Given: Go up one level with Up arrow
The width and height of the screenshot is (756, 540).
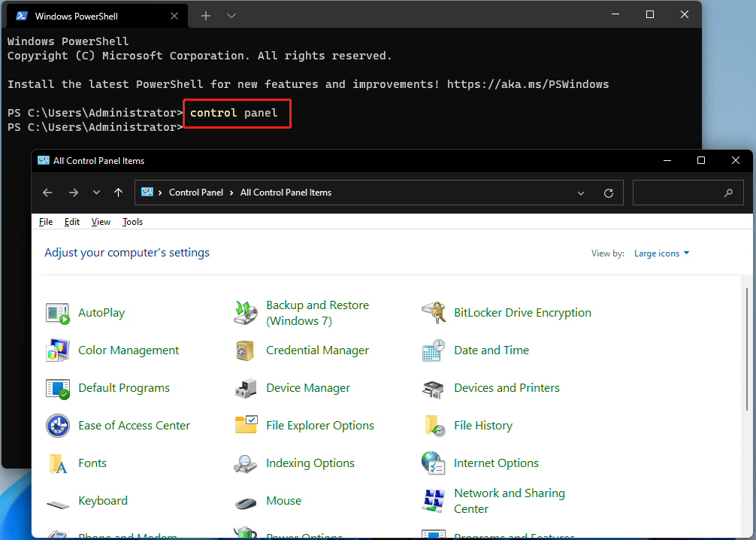Looking at the screenshot, I should [118, 193].
